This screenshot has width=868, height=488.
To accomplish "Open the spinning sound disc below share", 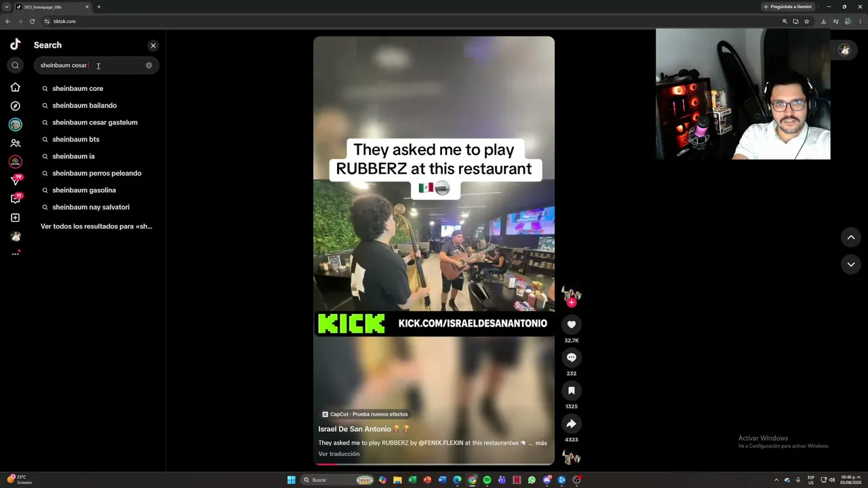I will (572, 458).
